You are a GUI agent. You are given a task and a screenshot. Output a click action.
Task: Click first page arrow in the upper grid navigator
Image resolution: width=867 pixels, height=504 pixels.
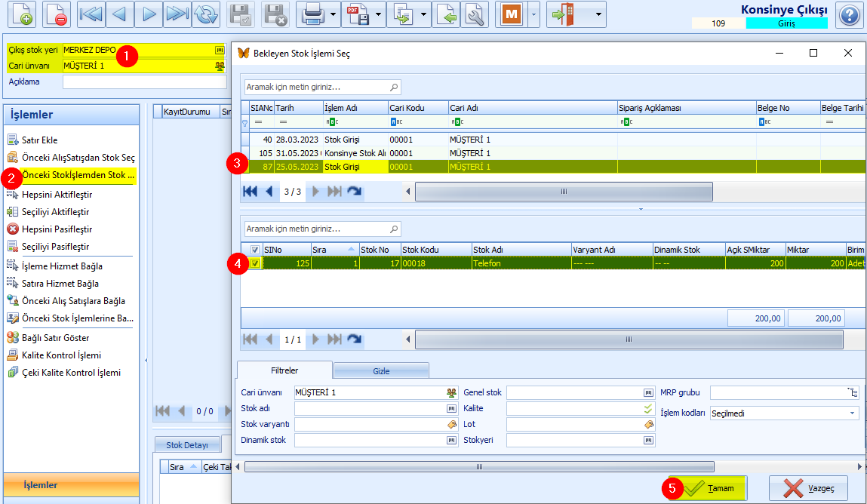250,191
